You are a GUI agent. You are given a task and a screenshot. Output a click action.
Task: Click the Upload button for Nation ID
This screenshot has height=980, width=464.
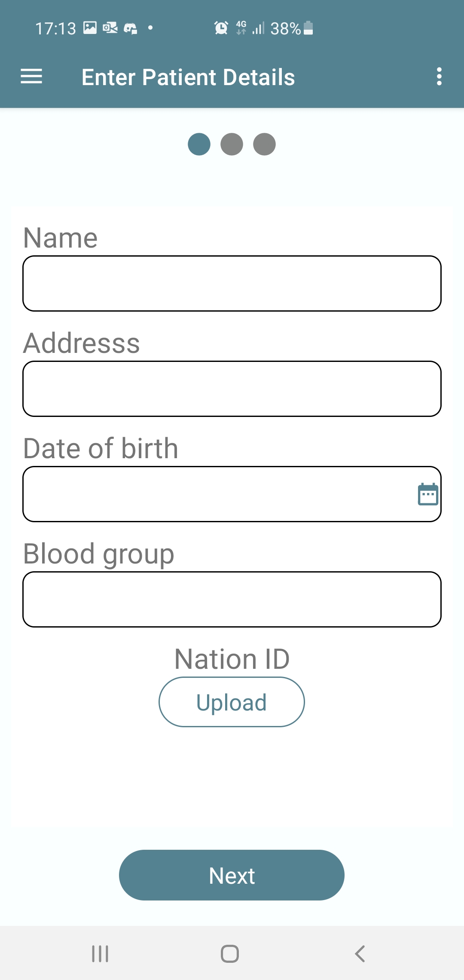pos(232,702)
